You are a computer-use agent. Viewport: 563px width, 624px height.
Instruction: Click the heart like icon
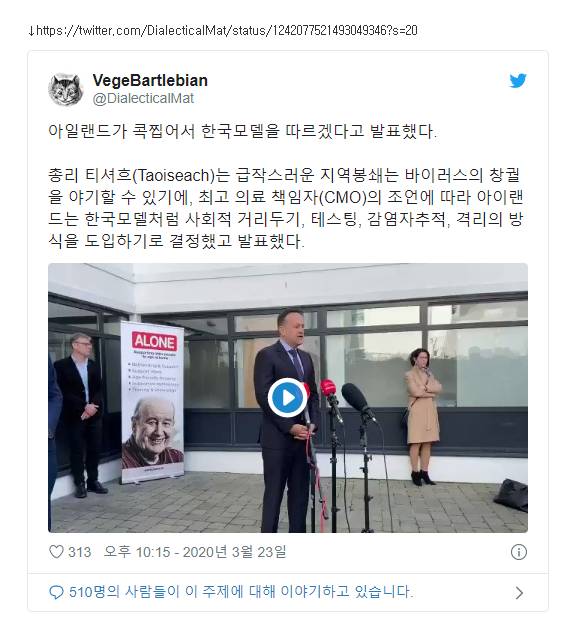[x=56, y=552]
